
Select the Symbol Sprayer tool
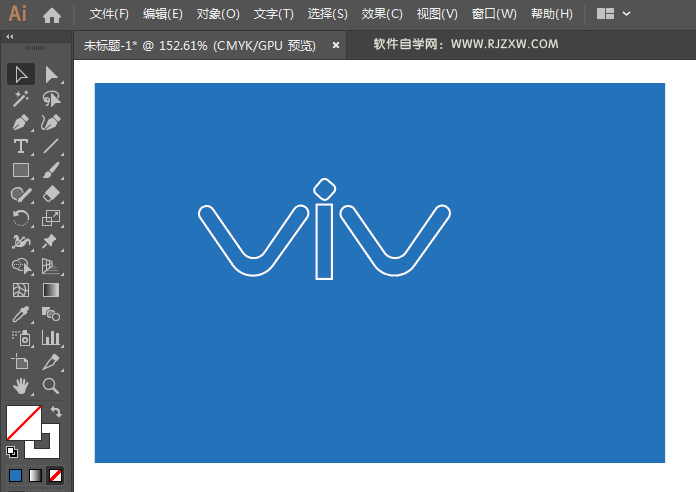pos(21,338)
